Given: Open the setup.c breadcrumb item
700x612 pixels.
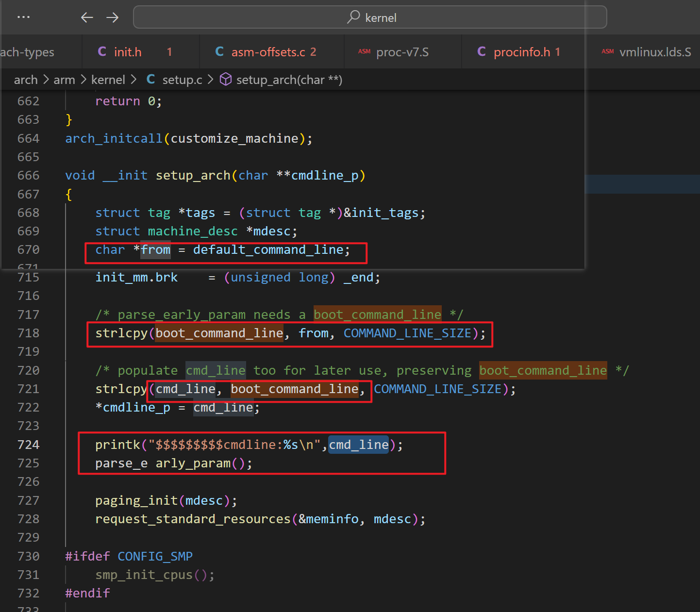Looking at the screenshot, I should pos(182,80).
